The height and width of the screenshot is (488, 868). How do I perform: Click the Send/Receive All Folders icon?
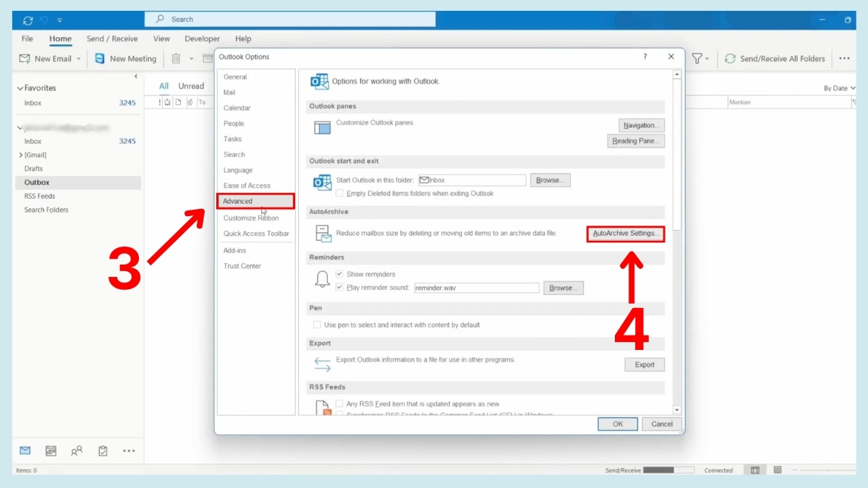[730, 59]
